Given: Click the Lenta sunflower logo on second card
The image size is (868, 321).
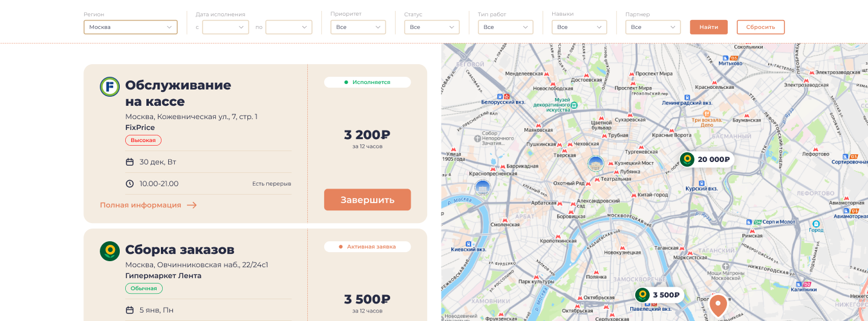Looking at the screenshot, I should pyautogui.click(x=109, y=251).
